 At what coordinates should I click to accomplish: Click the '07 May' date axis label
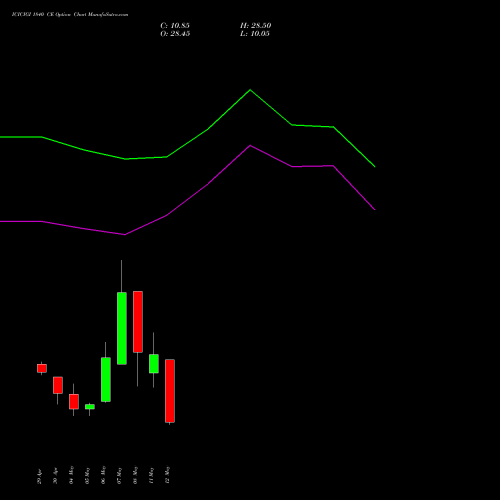pyautogui.click(x=120, y=475)
